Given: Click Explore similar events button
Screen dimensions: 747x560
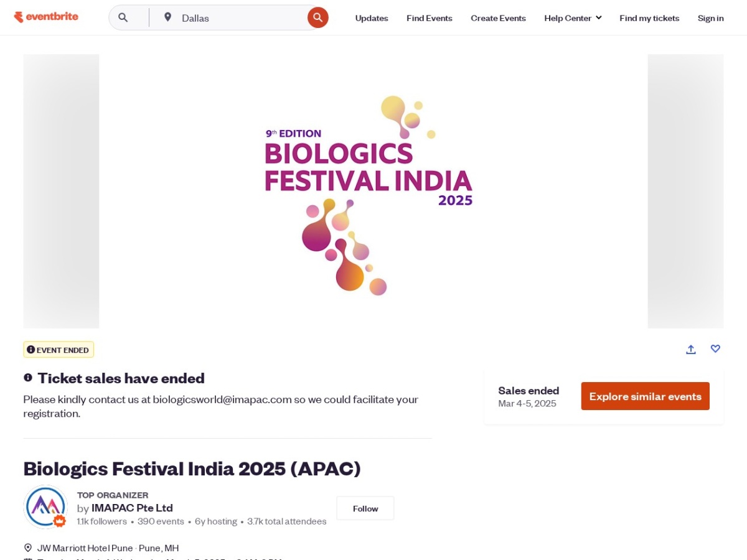Looking at the screenshot, I should pos(645,396).
